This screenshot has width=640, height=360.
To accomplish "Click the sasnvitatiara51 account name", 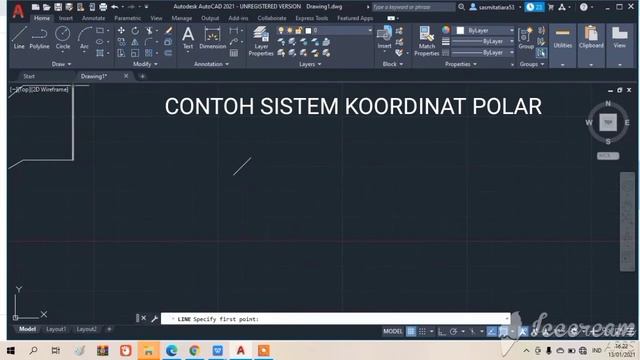I will [496, 7].
